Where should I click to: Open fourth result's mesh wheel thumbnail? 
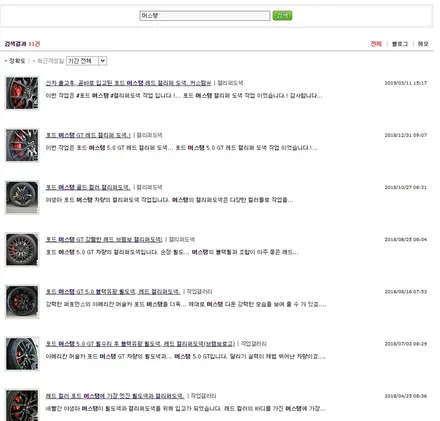[x=22, y=249]
